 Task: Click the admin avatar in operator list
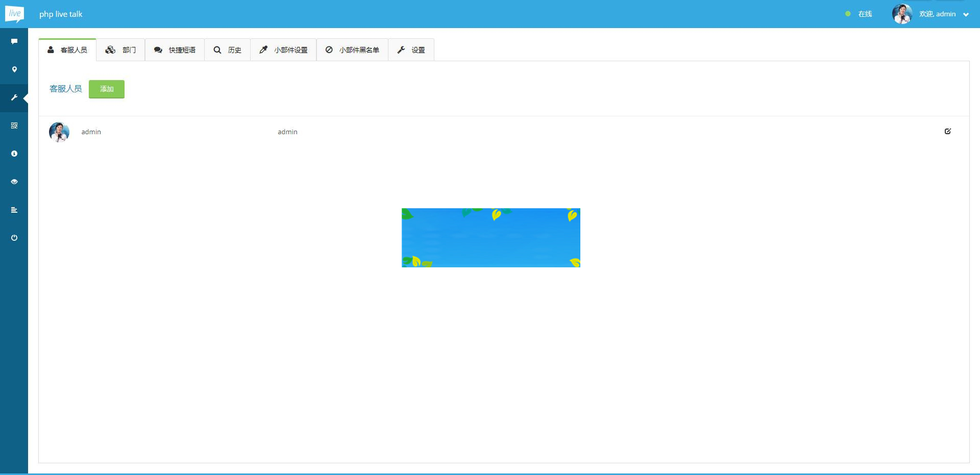[x=59, y=132]
